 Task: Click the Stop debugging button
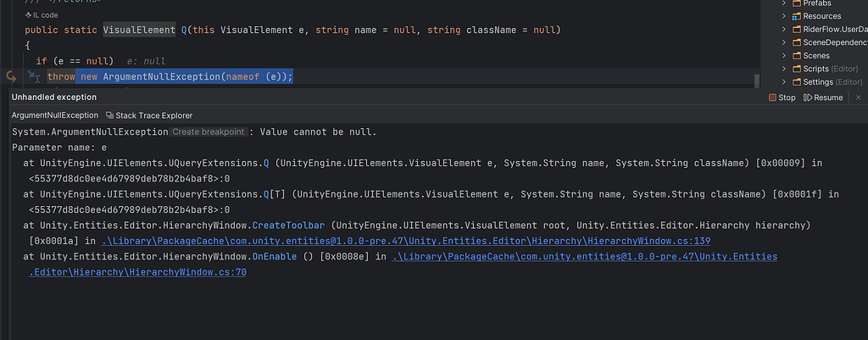(x=782, y=98)
